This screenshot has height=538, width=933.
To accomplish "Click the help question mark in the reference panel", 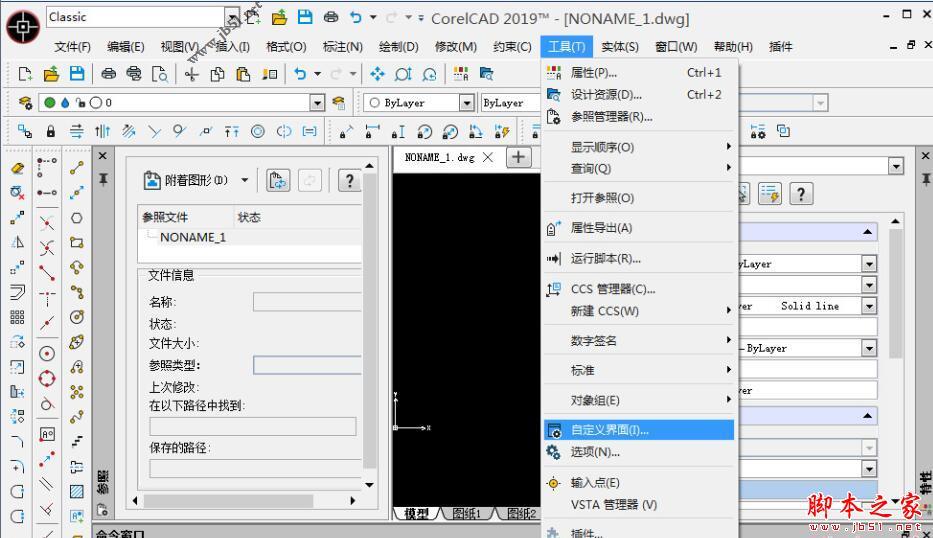I will (349, 180).
